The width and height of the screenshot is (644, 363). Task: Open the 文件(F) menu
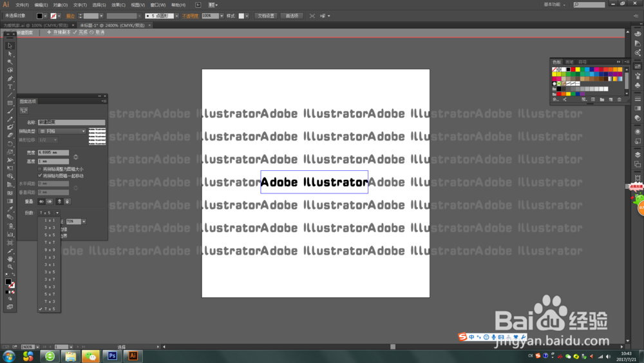point(22,5)
